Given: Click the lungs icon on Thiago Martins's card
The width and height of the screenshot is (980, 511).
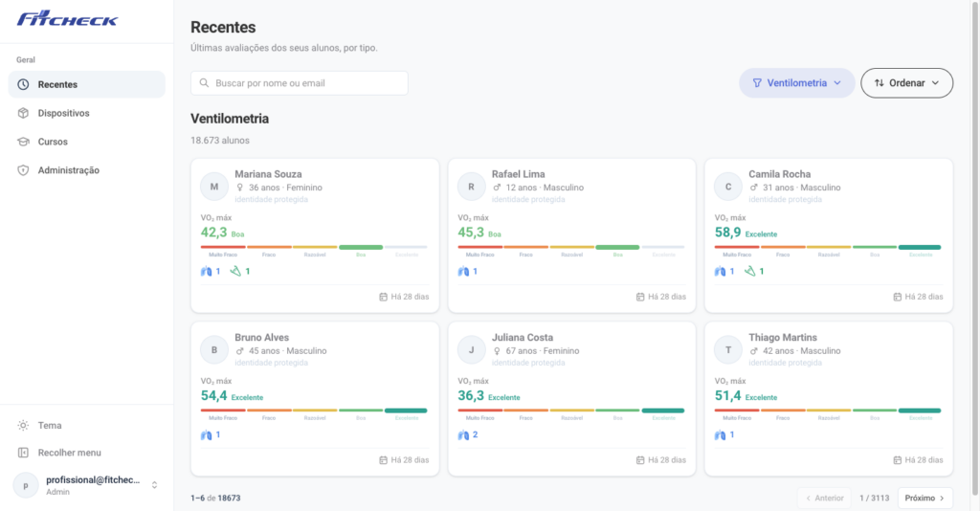Looking at the screenshot, I should pyautogui.click(x=720, y=434).
